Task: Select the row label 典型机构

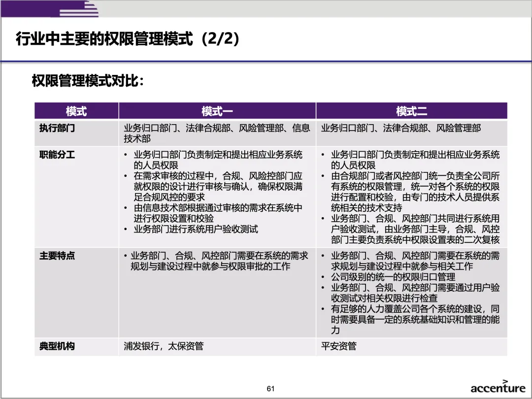Action: (57, 346)
